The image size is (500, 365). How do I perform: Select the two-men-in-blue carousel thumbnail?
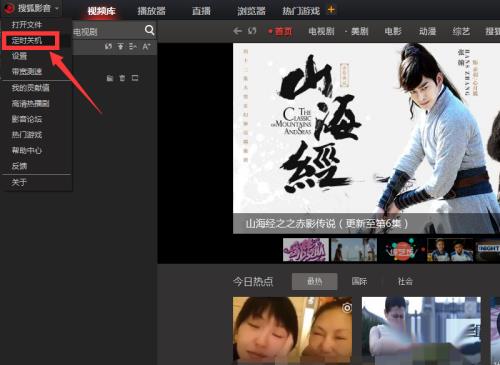coord(450,250)
